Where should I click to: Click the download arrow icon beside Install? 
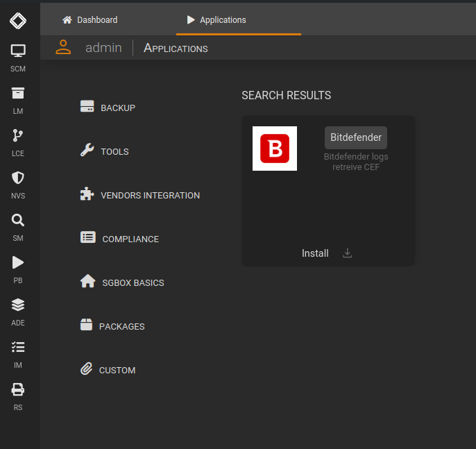tap(347, 253)
